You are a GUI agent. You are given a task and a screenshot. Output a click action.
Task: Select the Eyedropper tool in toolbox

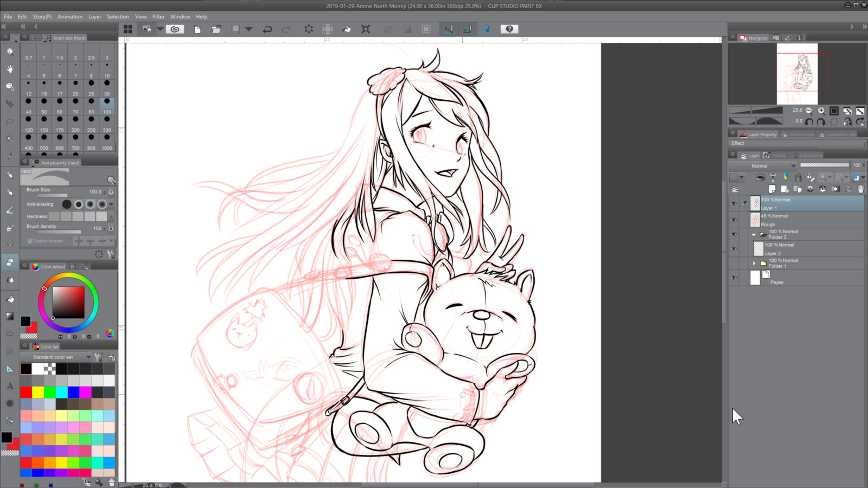tap(10, 156)
